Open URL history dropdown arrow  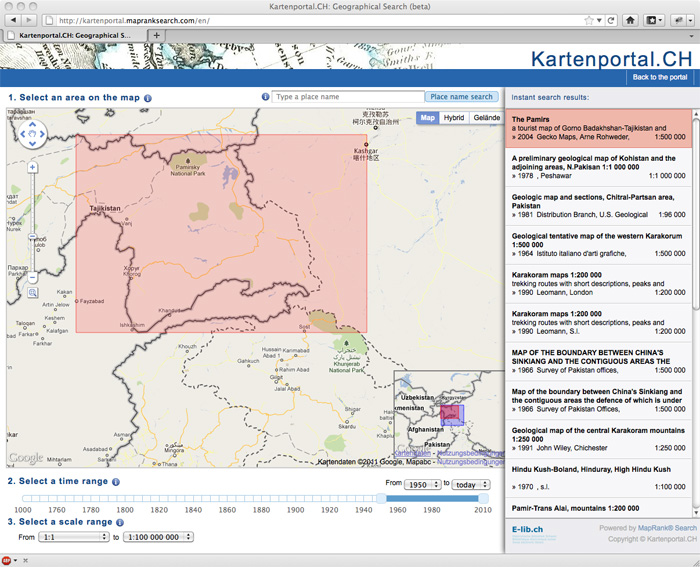coord(599,20)
